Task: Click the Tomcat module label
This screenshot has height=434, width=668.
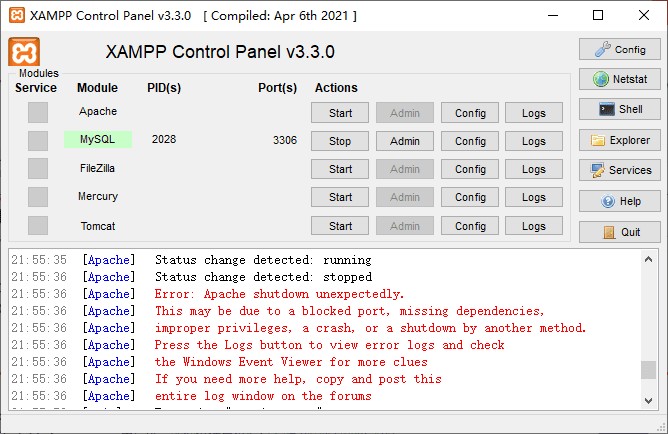Action: tap(98, 226)
